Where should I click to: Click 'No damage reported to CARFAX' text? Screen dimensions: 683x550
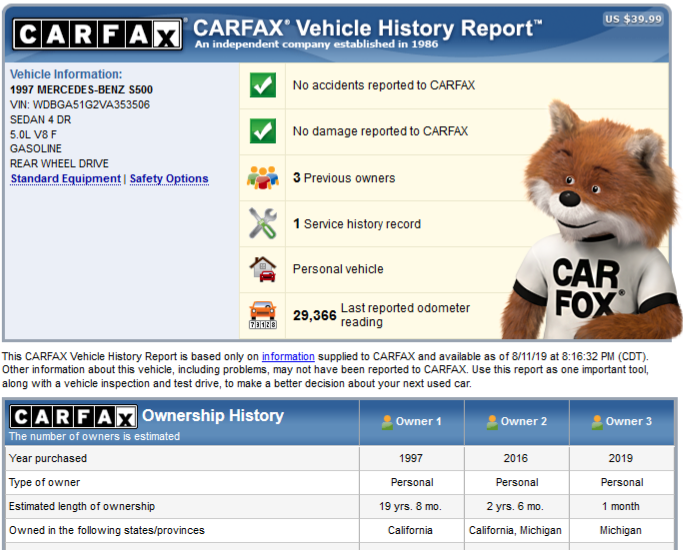(380, 131)
